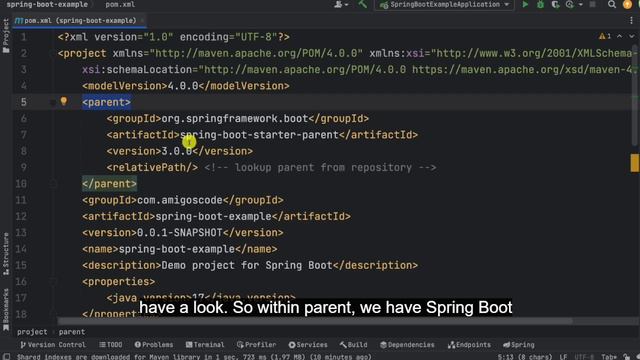640x360 pixels.
Task: Open the editor tabs three-dot menu
Action: 631,20
